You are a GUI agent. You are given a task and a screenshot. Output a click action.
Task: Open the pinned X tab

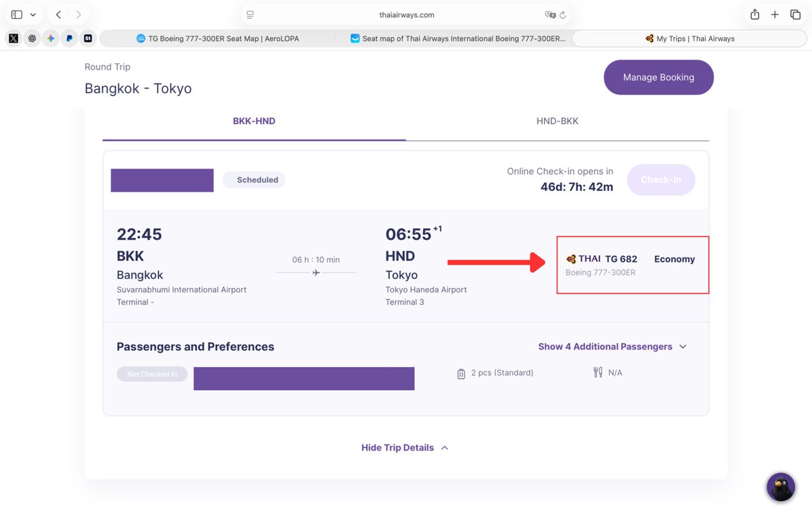(13, 39)
